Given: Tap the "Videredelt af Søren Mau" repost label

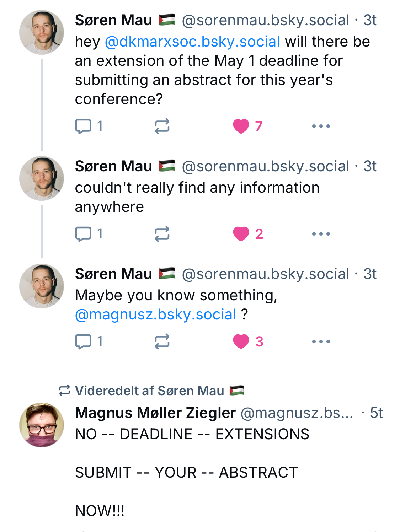Looking at the screenshot, I should click(x=149, y=391).
